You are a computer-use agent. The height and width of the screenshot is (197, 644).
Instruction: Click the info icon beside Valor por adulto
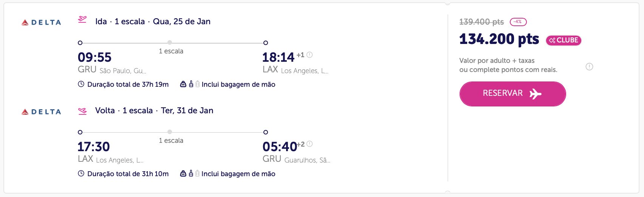coord(589,67)
